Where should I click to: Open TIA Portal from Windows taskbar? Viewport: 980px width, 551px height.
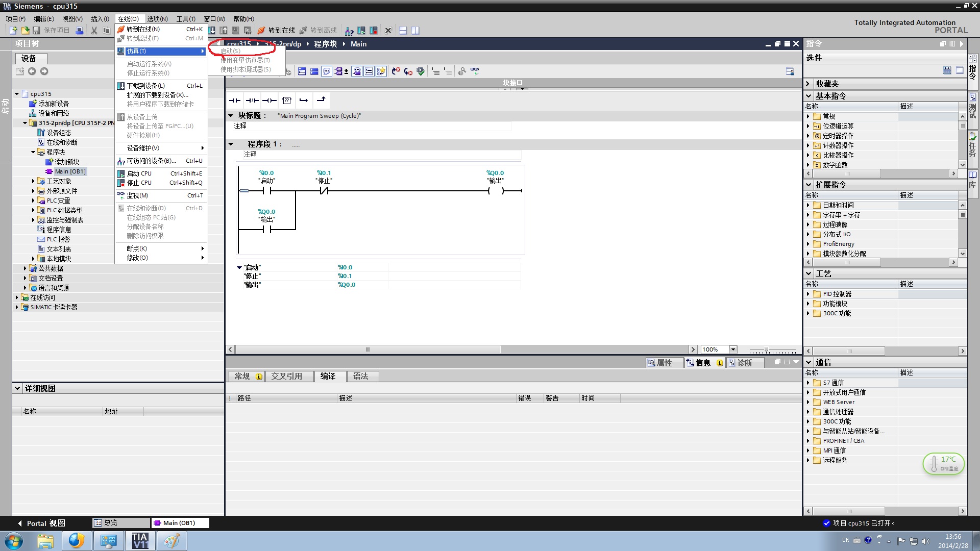point(139,541)
